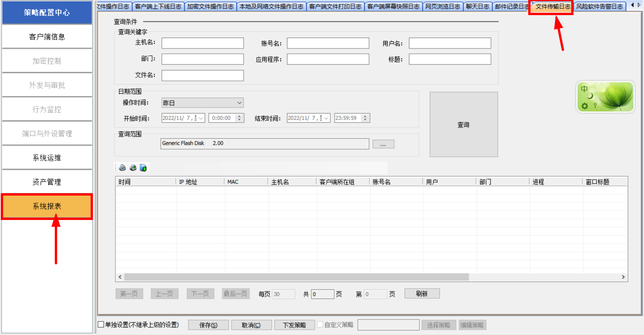Click the printer icon with green checkmark
This screenshot has width=644, height=335.
133,168
